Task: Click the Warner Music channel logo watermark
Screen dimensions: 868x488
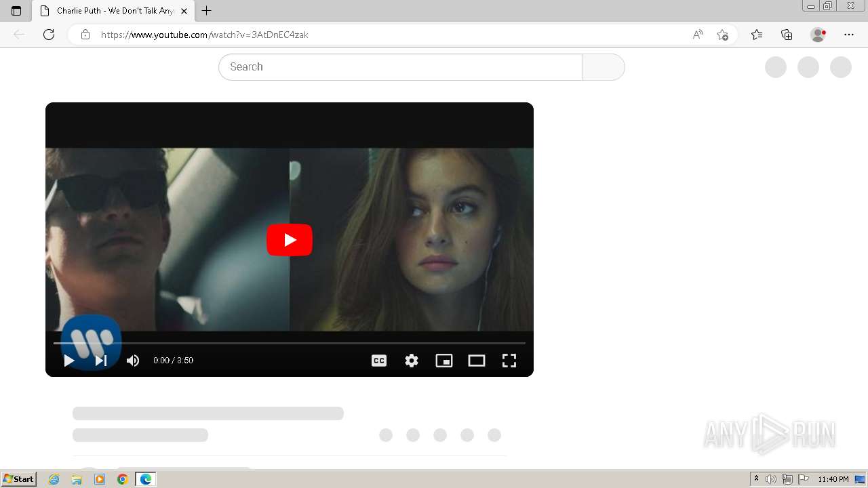Action: [x=91, y=342]
